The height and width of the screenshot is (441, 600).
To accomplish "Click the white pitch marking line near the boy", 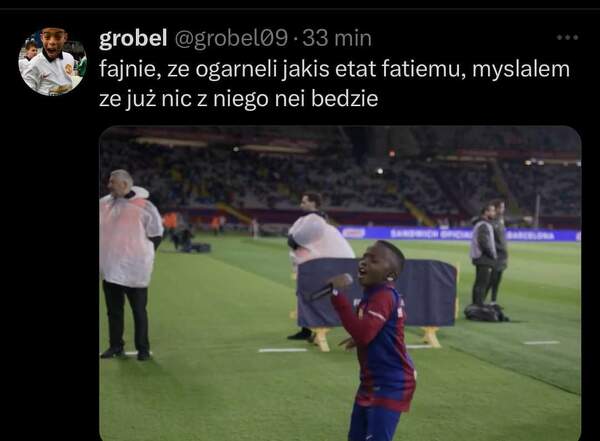I will click(283, 350).
